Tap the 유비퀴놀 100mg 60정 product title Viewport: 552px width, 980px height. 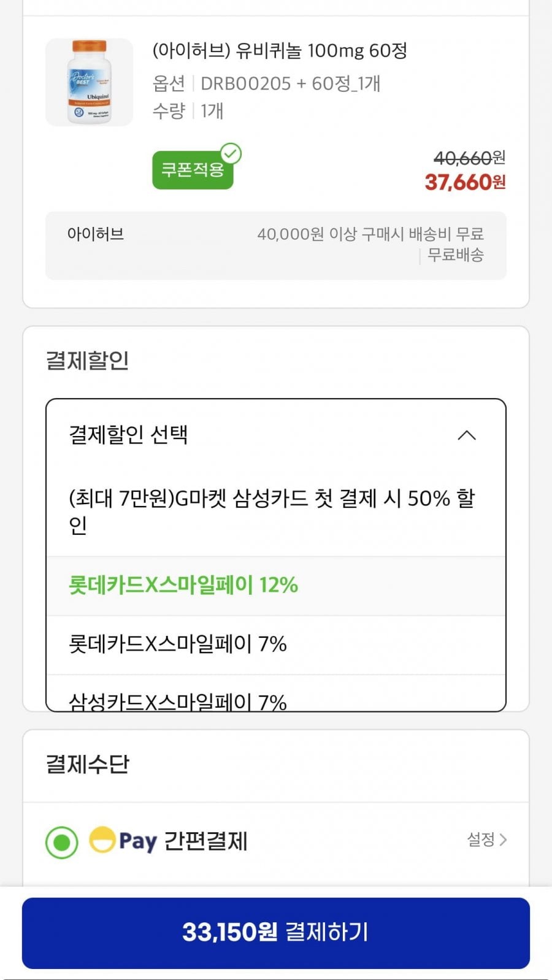[280, 50]
